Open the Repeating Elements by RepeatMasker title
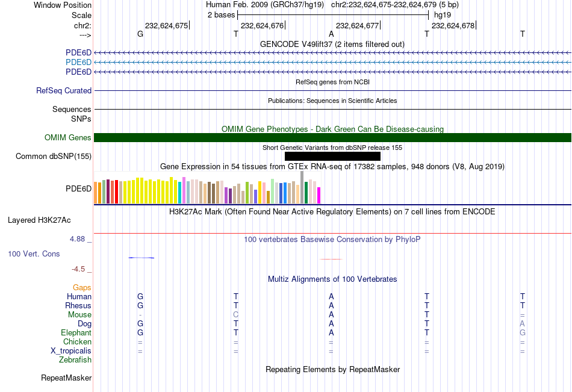The height and width of the screenshot is (392, 572). pos(332,370)
